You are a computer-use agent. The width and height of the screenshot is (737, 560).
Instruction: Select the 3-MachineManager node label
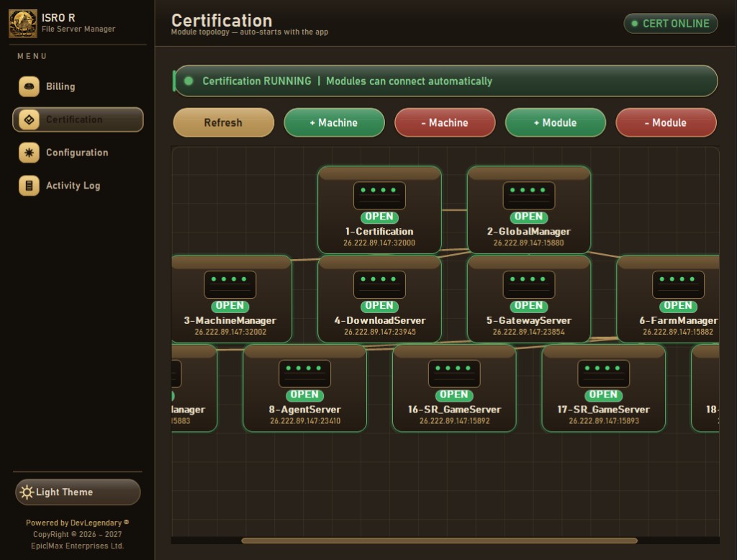(230, 321)
